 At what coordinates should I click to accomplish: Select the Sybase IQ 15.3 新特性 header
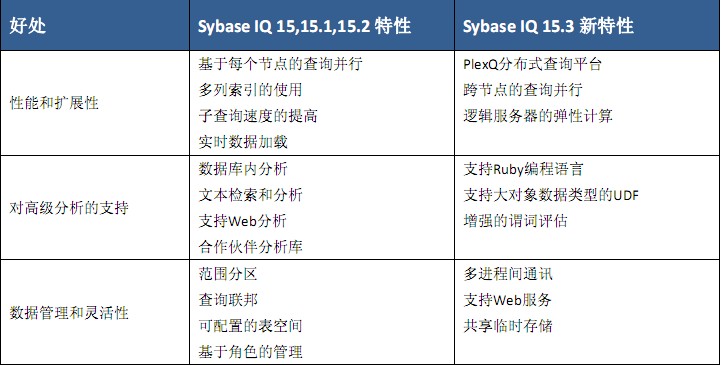pos(548,26)
